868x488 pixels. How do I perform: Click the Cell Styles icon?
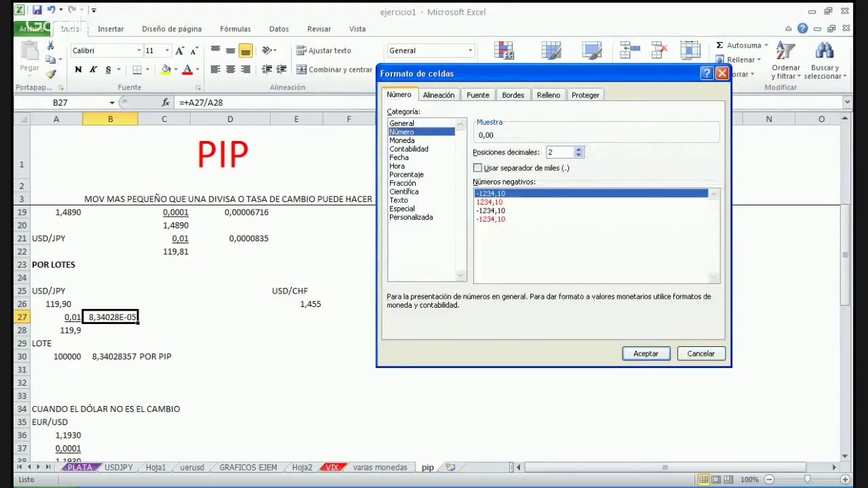point(592,52)
